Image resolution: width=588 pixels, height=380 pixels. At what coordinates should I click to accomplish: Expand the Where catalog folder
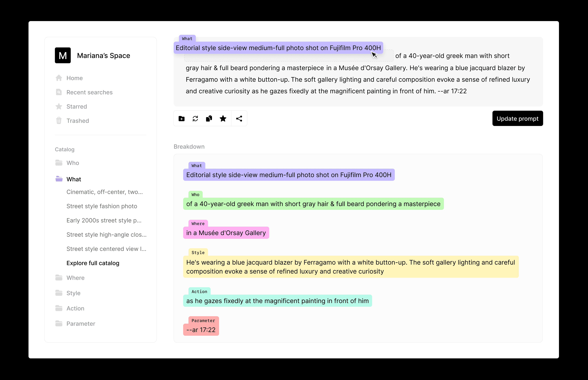(x=75, y=278)
